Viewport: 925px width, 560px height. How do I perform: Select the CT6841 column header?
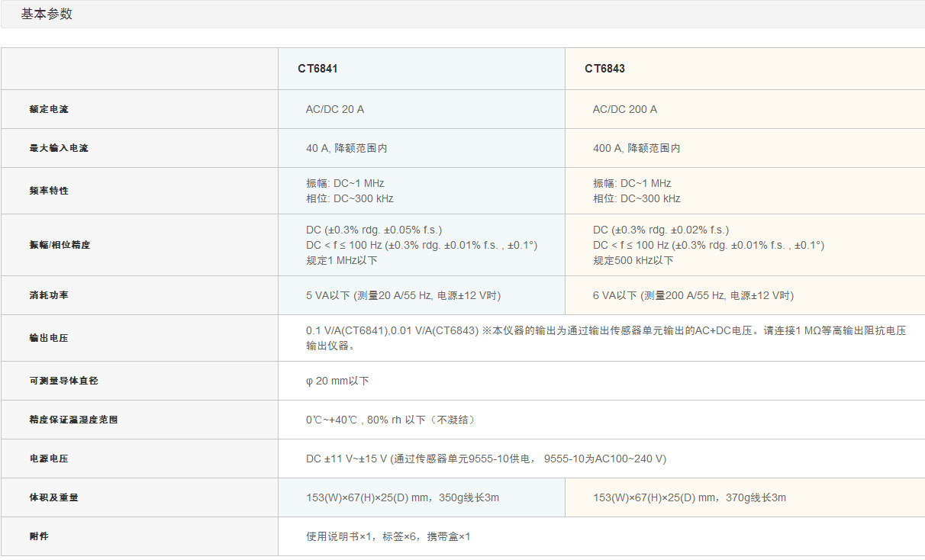[317, 69]
